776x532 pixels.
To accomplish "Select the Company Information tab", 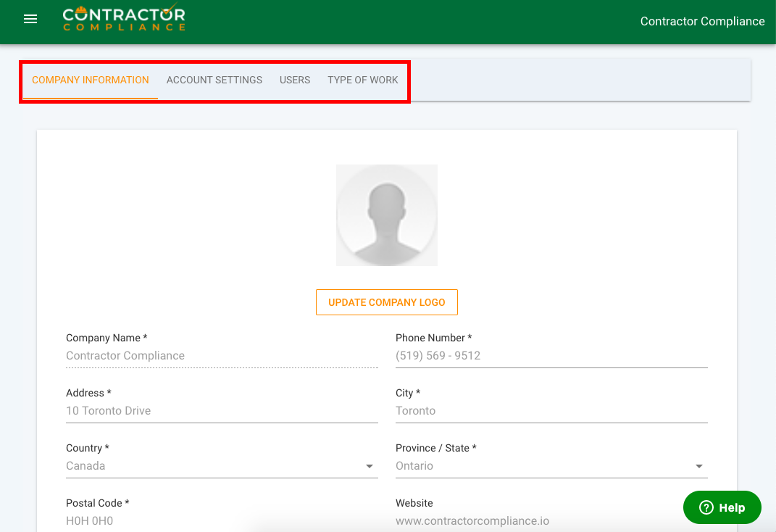I will click(91, 80).
